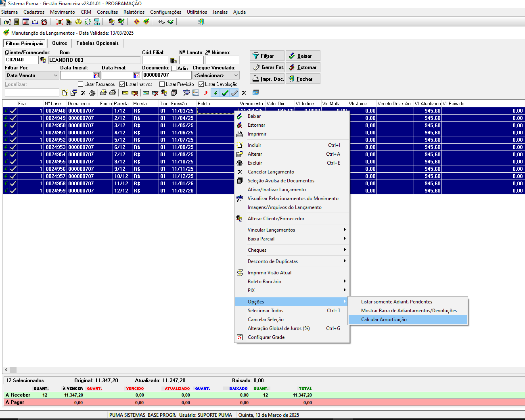Screen dimensions: 525x420
Task: Open the Data Inicial date picker icon
Action: click(96, 75)
